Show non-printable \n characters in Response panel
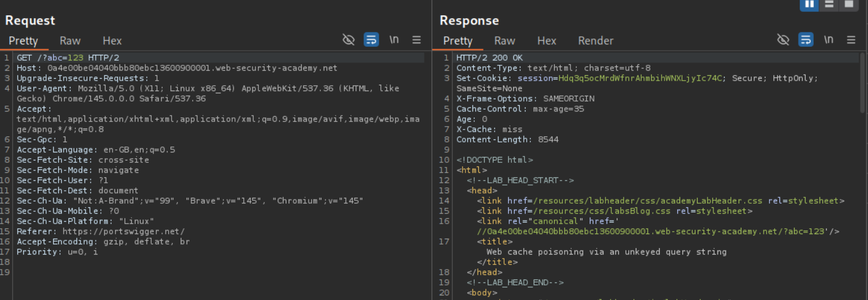The width and height of the screenshot is (868, 300). 829,40
